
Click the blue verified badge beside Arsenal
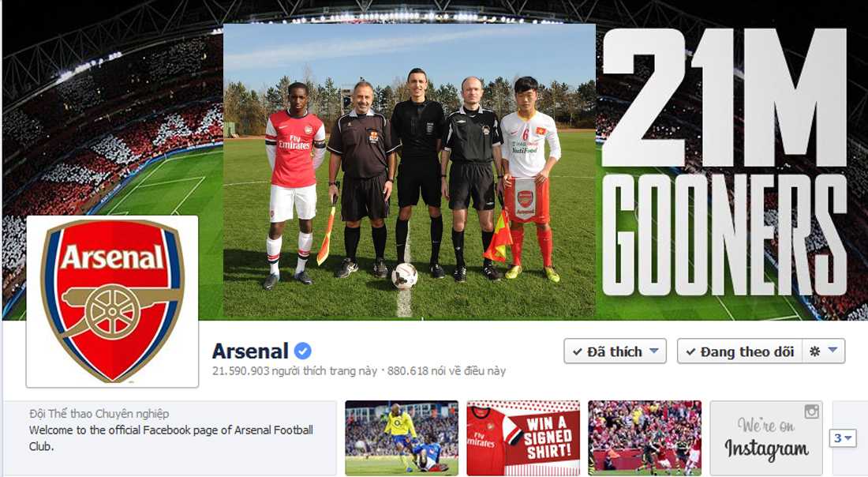(302, 351)
